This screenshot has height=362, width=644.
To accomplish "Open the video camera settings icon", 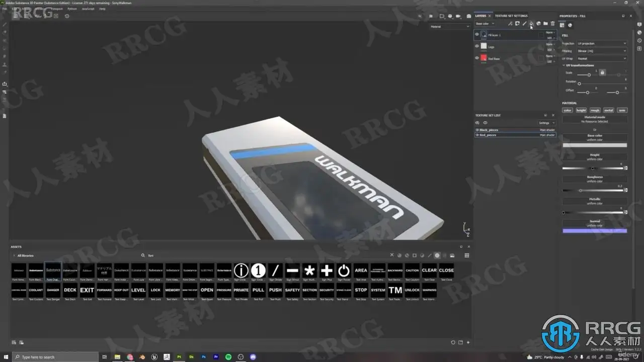I will [x=457, y=16].
